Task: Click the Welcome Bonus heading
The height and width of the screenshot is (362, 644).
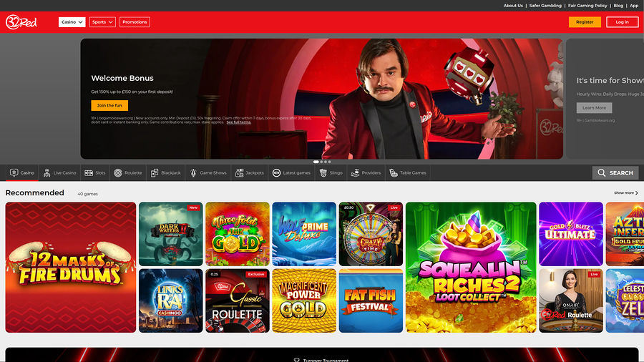Action: click(122, 78)
